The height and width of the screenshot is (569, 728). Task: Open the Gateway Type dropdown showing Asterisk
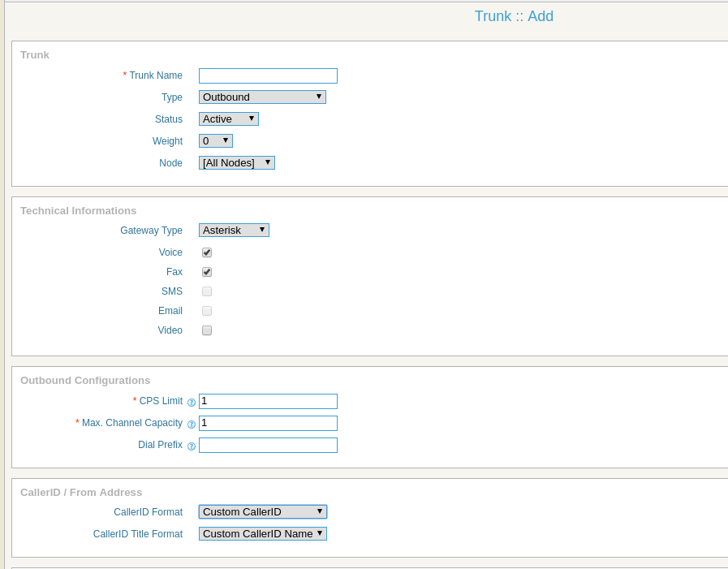click(x=234, y=230)
